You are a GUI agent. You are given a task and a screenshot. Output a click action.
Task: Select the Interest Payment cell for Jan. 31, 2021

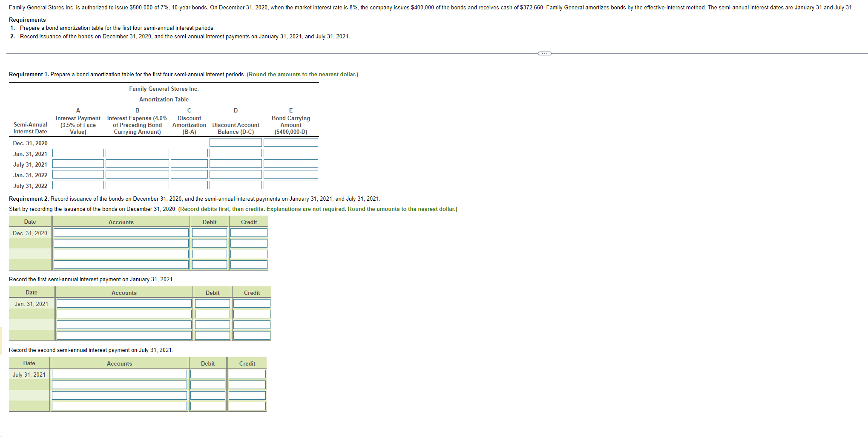click(78, 153)
